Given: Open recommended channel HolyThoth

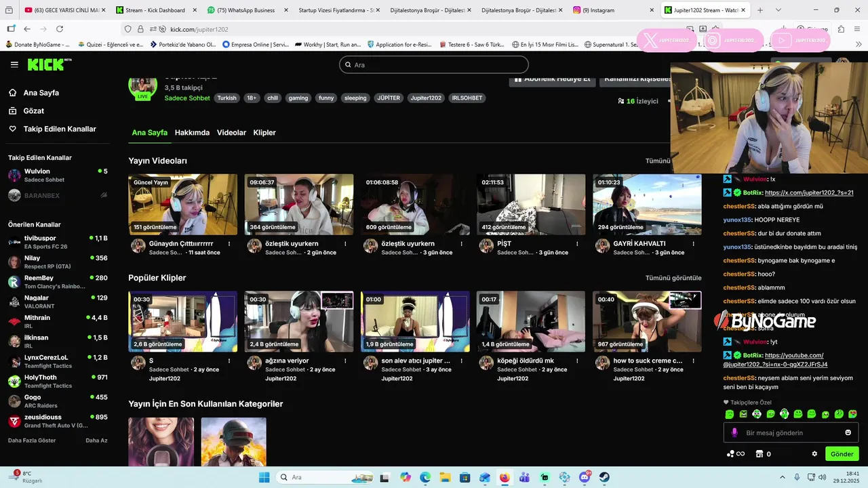Looking at the screenshot, I should (58, 381).
